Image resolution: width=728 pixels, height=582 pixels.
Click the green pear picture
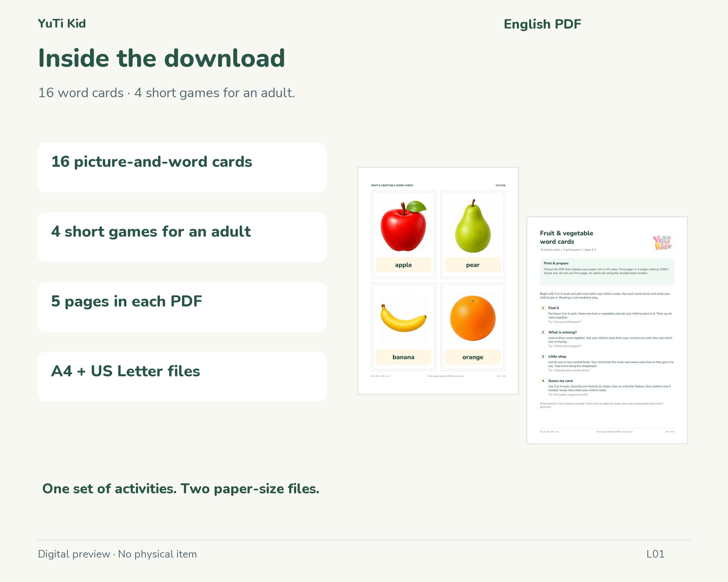point(473,226)
